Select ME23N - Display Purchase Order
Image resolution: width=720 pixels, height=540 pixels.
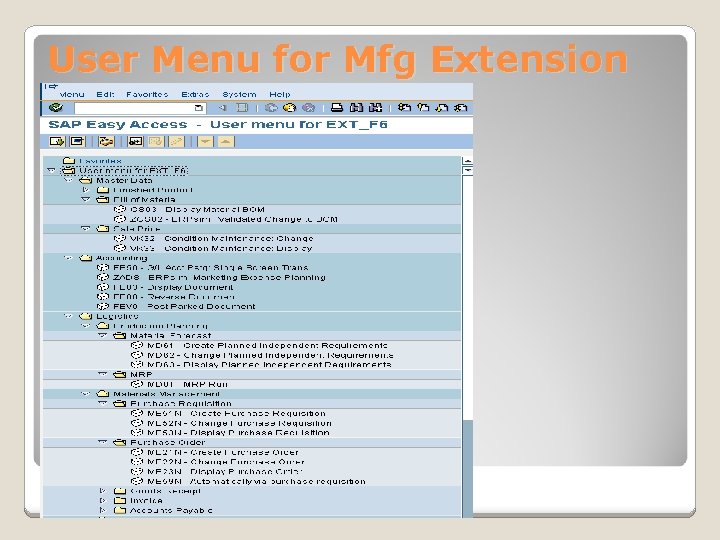225,471
